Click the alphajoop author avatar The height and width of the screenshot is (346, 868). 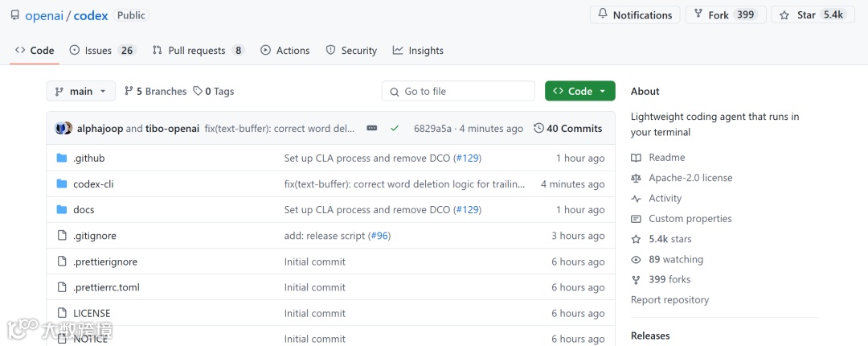point(60,129)
